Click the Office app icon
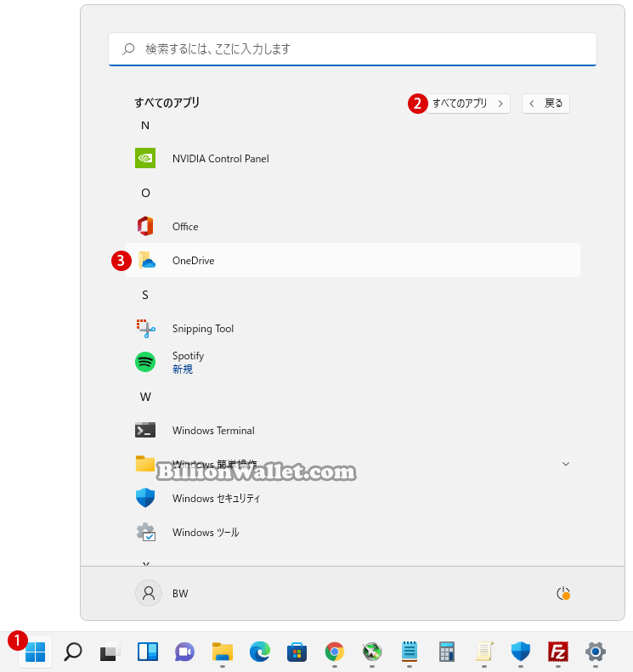Image resolution: width=633 pixels, height=672 pixels. (x=145, y=226)
